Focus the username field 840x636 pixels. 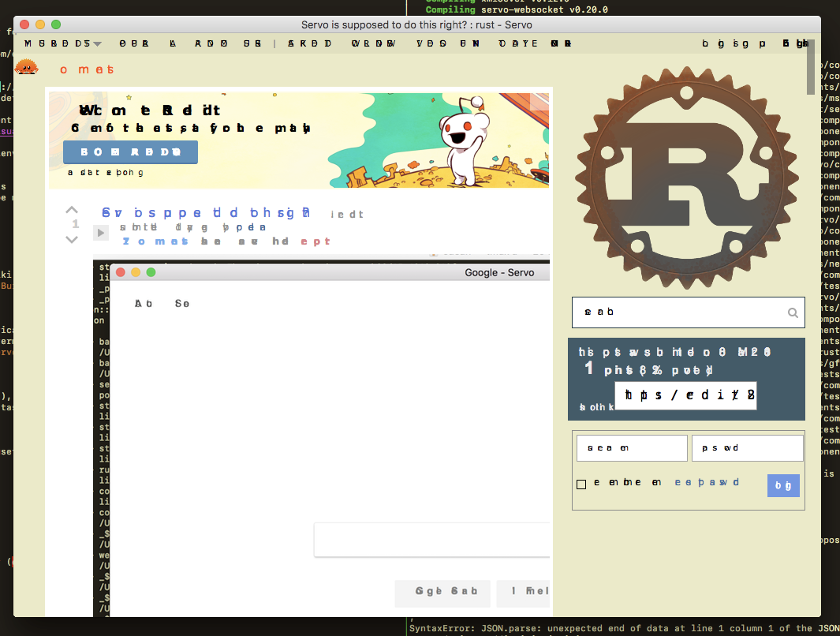tap(632, 448)
